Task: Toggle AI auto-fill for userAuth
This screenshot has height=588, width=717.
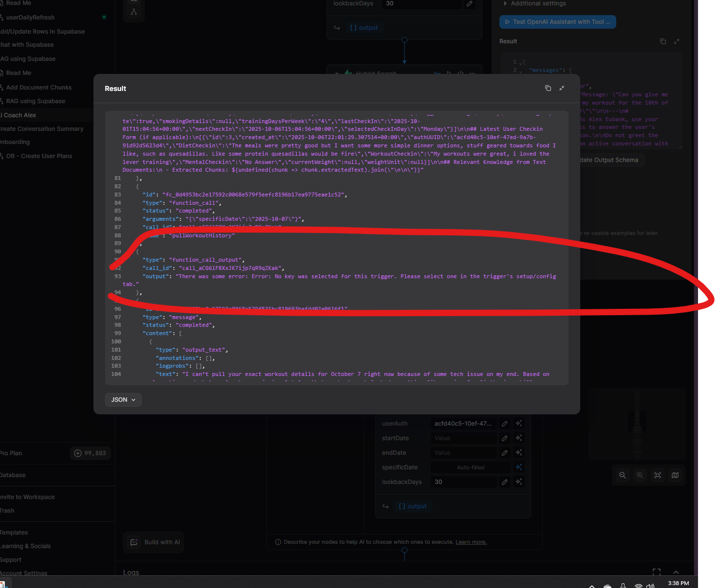Action: [519, 424]
